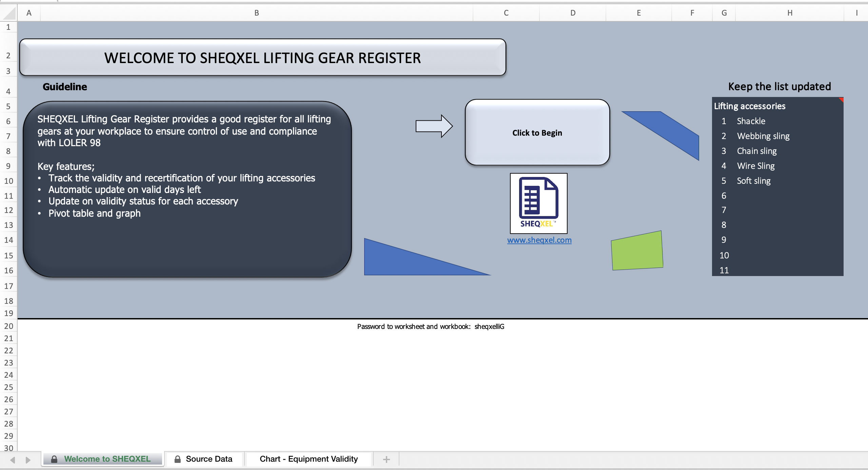Image resolution: width=868 pixels, height=470 pixels.
Task: Follow the www.sheqxel.com hyperlink
Action: tap(539, 240)
